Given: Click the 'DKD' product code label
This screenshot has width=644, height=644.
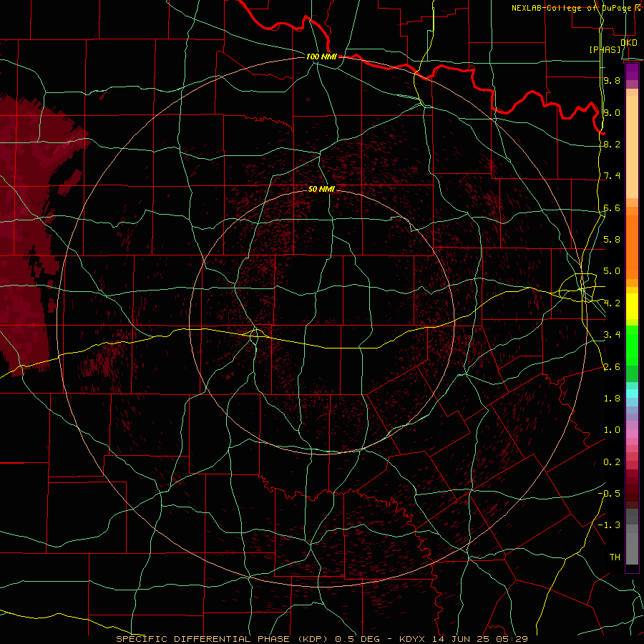Looking at the screenshot, I should 629,42.
